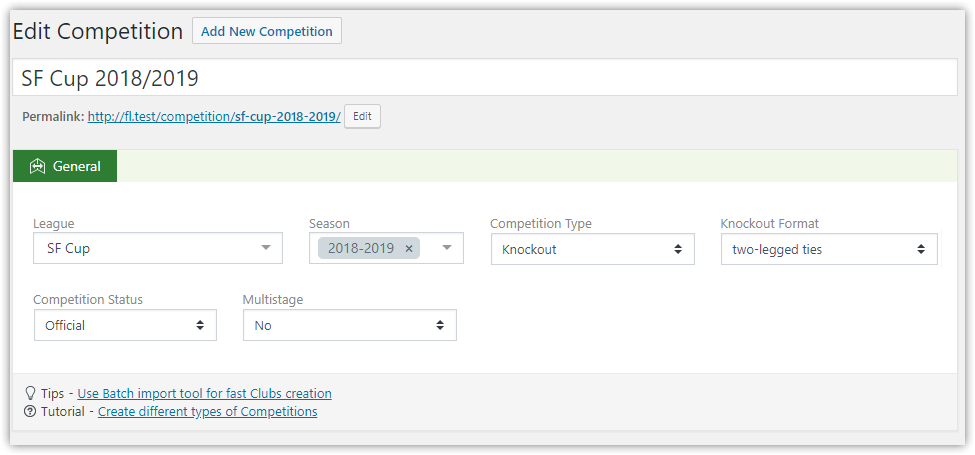Click the permalink Edit button
975x455 pixels.
coord(363,116)
